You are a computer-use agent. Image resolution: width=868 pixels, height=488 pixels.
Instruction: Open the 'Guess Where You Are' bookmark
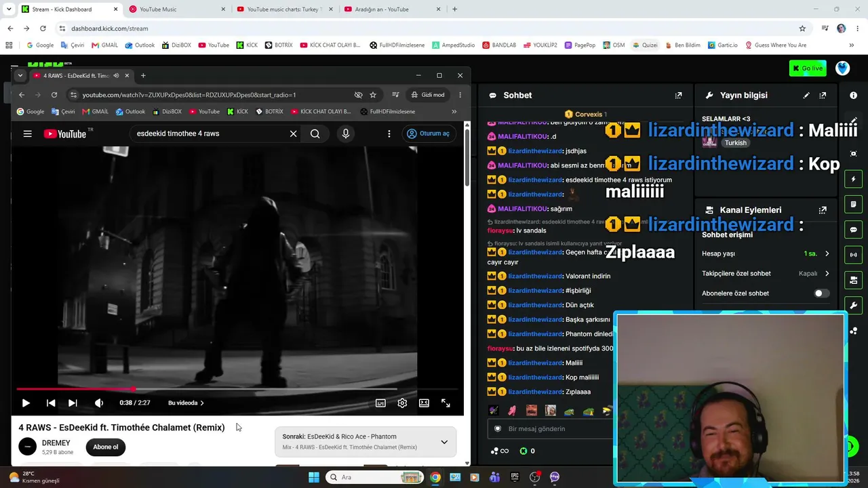[x=776, y=45]
